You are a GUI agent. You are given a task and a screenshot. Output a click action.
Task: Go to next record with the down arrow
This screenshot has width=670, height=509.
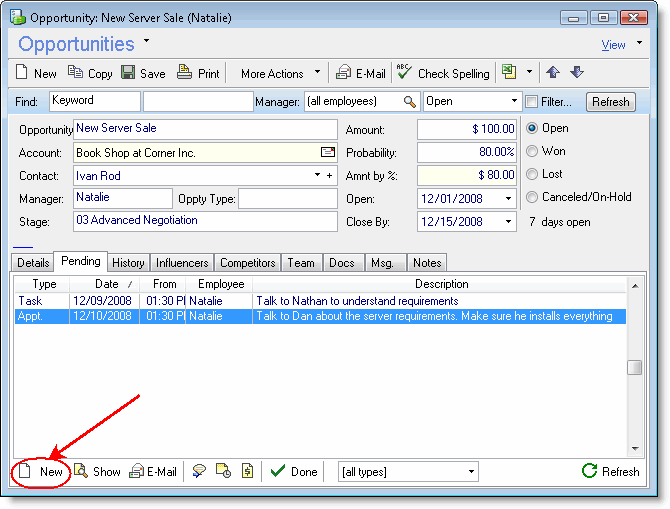point(576,73)
